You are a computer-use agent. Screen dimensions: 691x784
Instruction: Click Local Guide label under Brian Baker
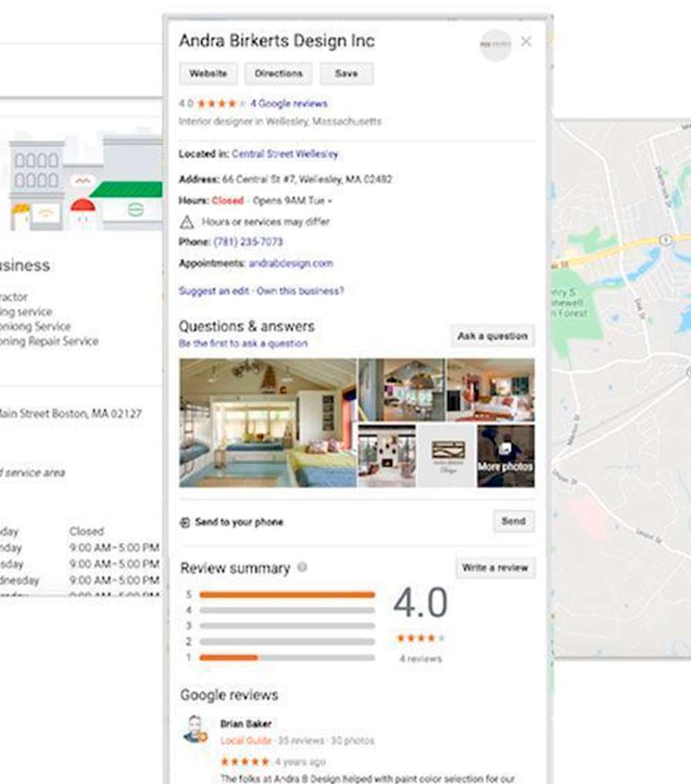tap(246, 741)
